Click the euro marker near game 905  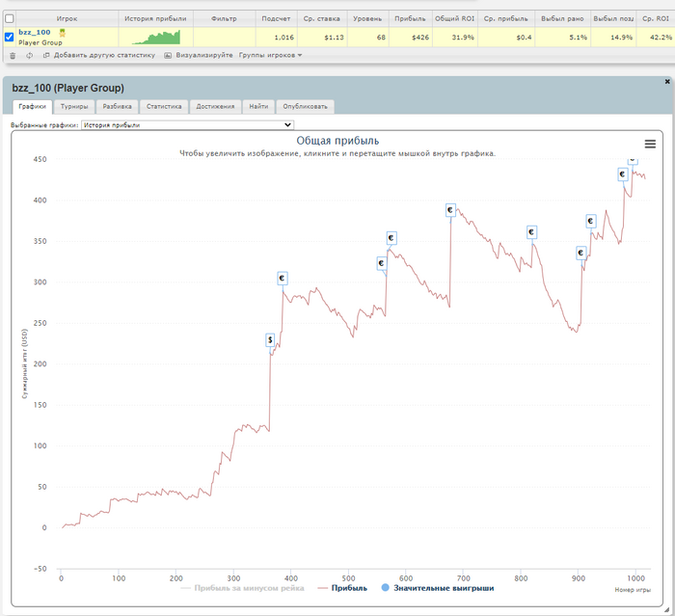[x=580, y=253]
